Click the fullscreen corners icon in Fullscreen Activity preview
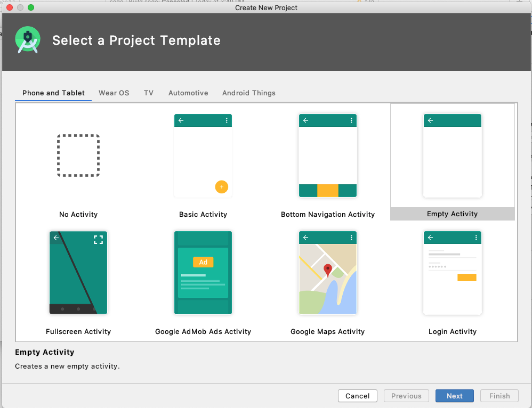Viewport: 532px width, 408px height. [99, 240]
